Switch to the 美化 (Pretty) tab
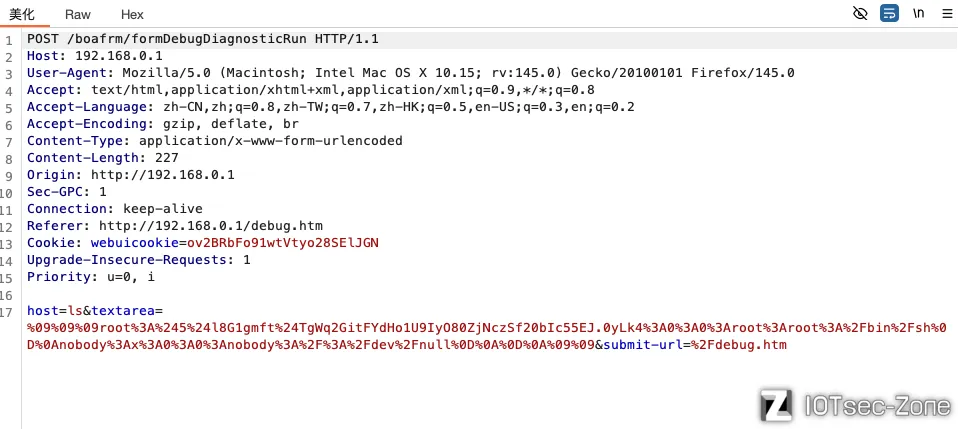This screenshot has height=429, width=958. coord(22,15)
